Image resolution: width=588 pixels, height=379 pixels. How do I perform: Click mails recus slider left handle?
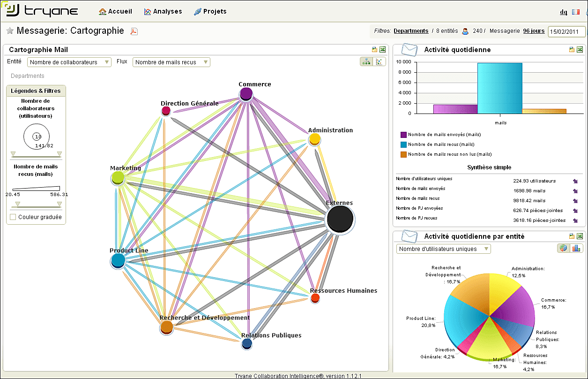(17, 204)
